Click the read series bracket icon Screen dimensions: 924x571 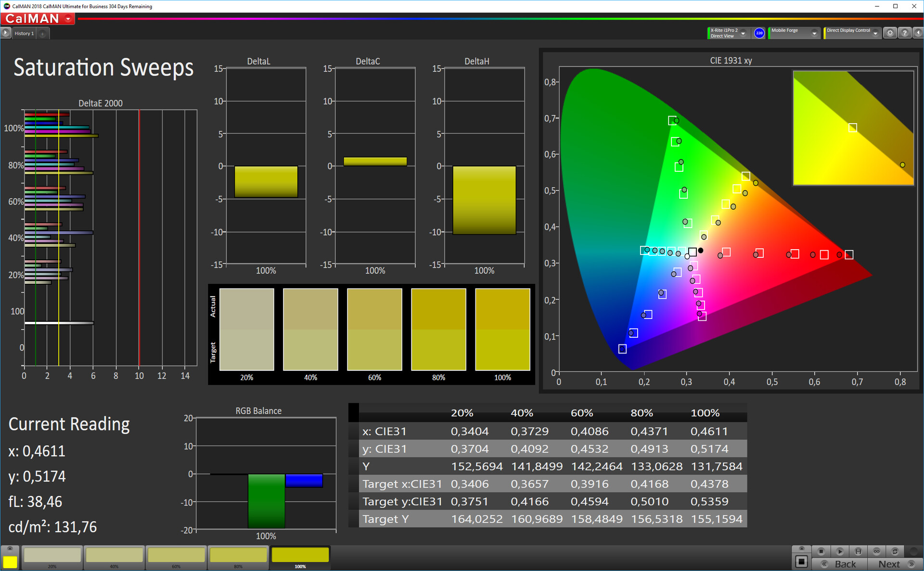point(858,551)
